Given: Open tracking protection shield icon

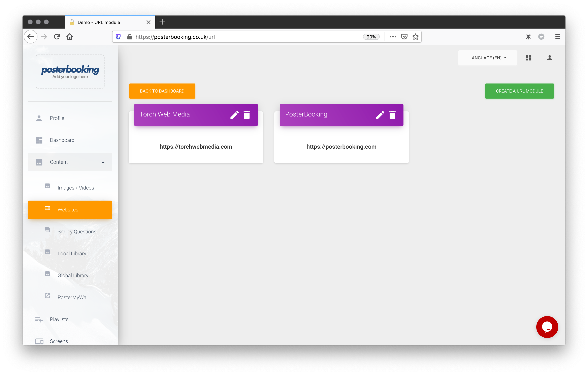Looking at the screenshot, I should [x=118, y=37].
